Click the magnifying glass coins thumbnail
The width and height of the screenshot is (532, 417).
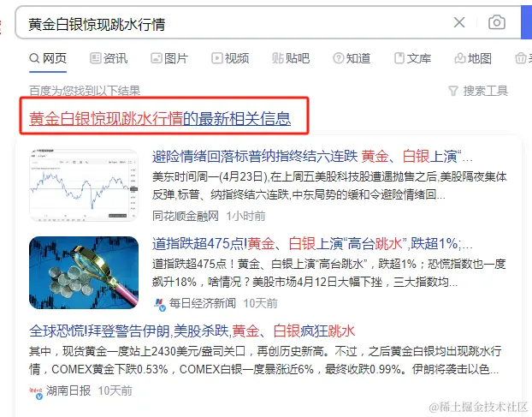pyautogui.click(x=84, y=272)
